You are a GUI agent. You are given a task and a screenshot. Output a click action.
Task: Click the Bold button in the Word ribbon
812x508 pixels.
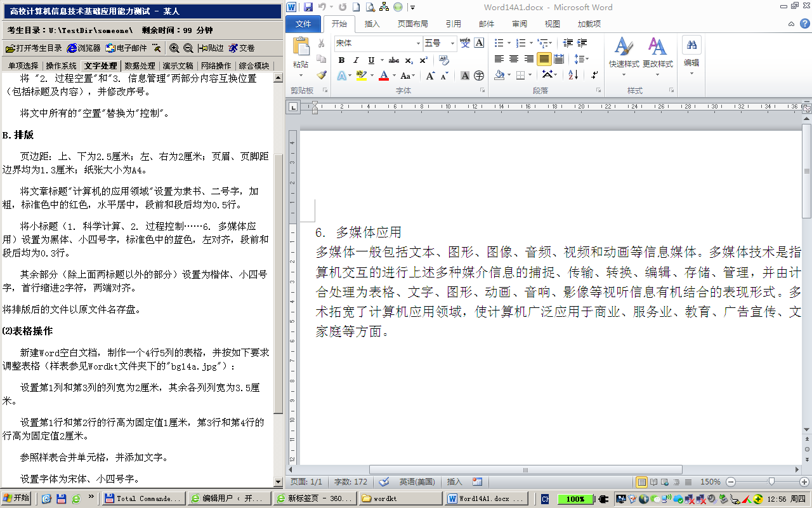pos(341,60)
